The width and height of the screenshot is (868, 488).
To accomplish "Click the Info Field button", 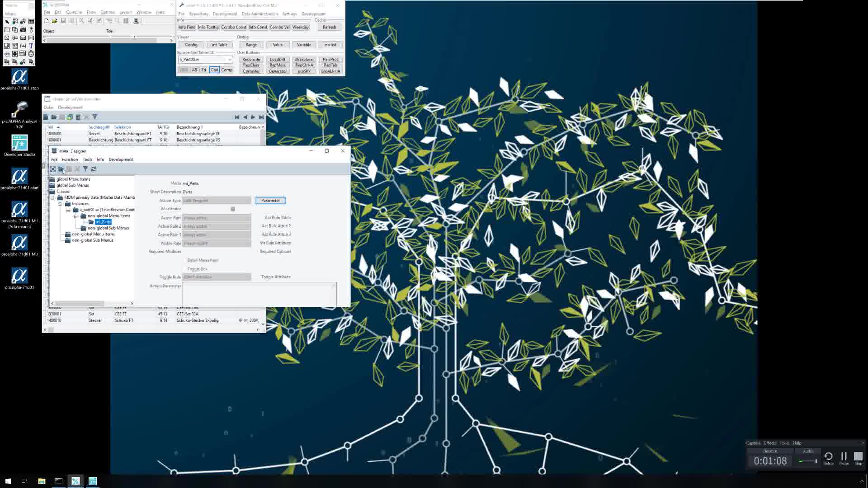I will pos(187,27).
